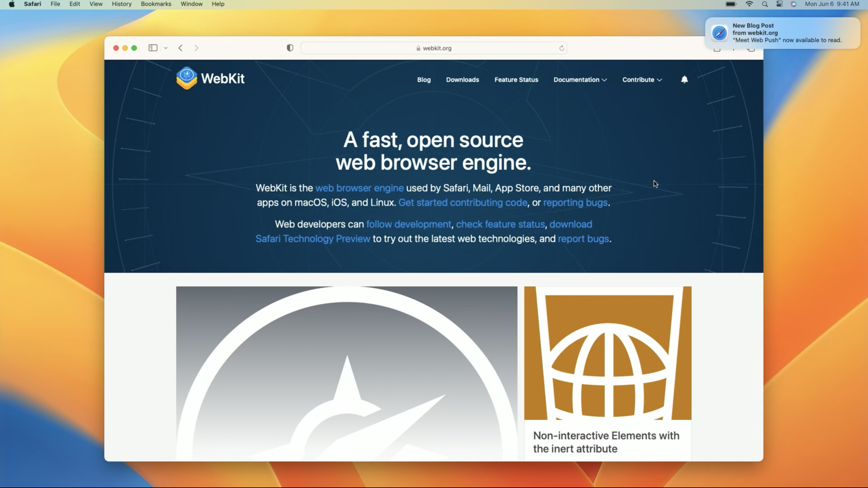This screenshot has width=868, height=488.
Task: Click the WebKit logo icon
Action: 187,78
